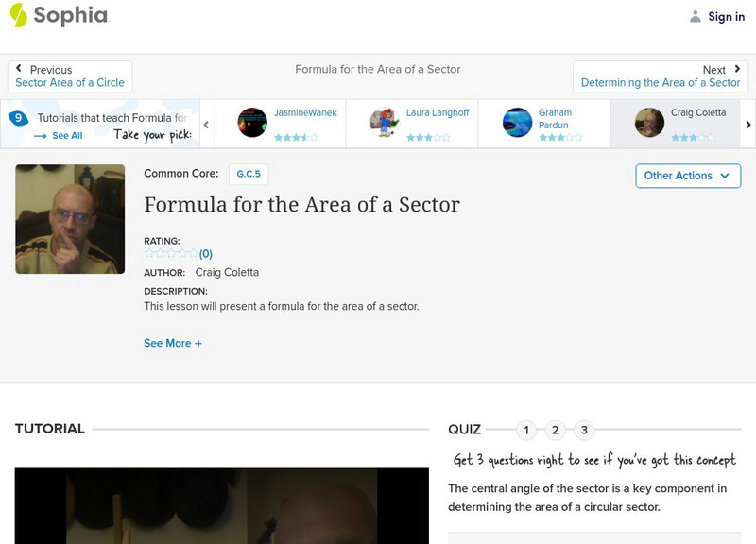The image size is (756, 544).
Task: Click the Sign in user icon
Action: (x=696, y=16)
